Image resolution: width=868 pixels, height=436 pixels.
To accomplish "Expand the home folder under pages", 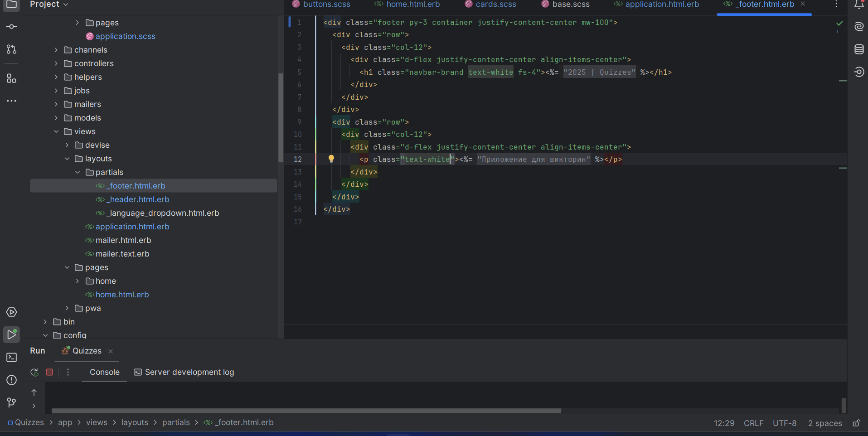I will (78, 281).
